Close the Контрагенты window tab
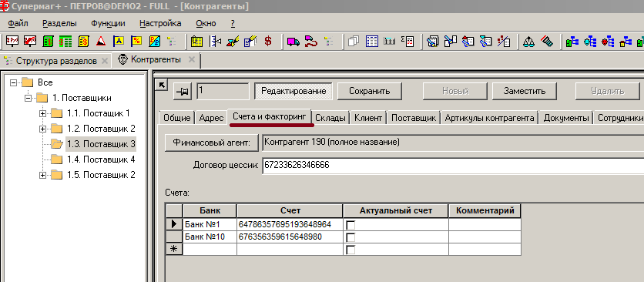This screenshot has width=644, height=282. point(191,59)
